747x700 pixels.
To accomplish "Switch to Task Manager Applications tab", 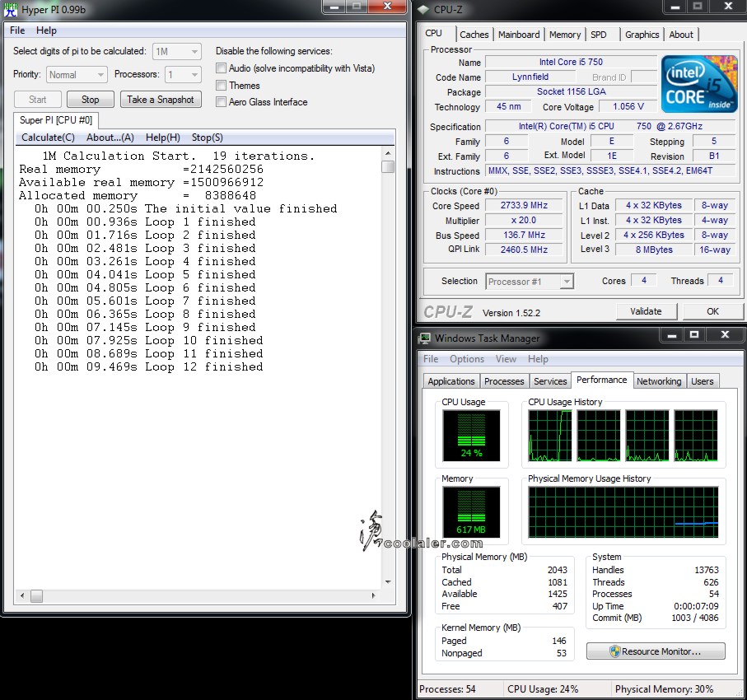I will 451,381.
